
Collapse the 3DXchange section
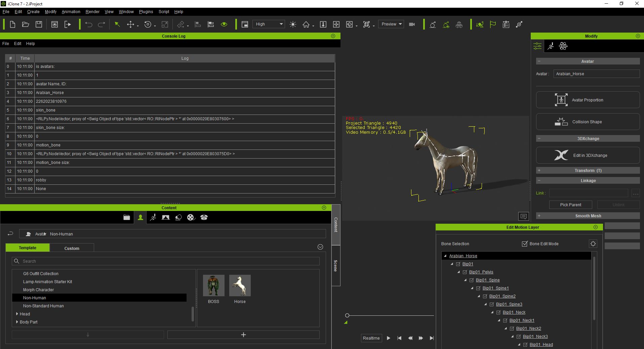pyautogui.click(x=539, y=138)
